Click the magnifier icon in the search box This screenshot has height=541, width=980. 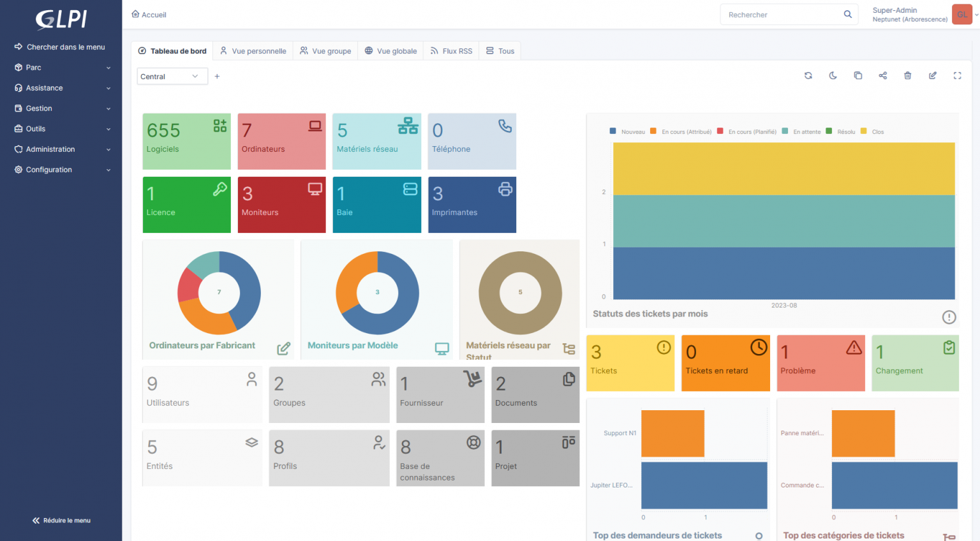click(848, 14)
